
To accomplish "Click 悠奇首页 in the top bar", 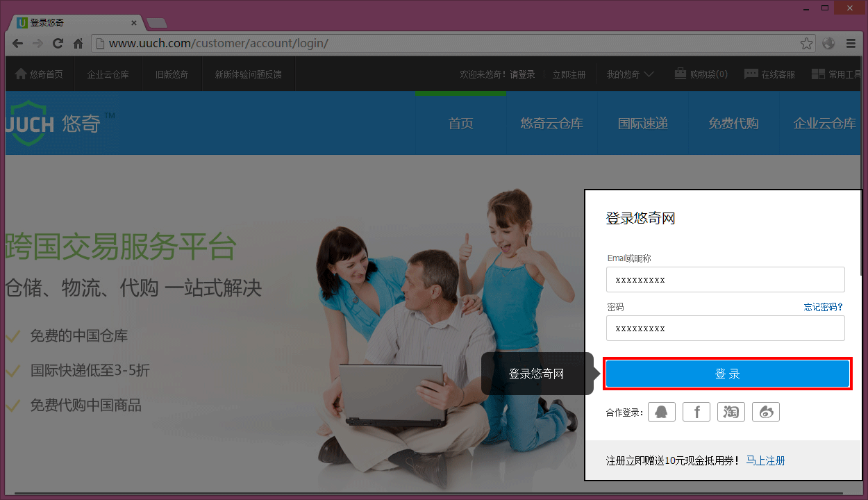I will pos(40,74).
